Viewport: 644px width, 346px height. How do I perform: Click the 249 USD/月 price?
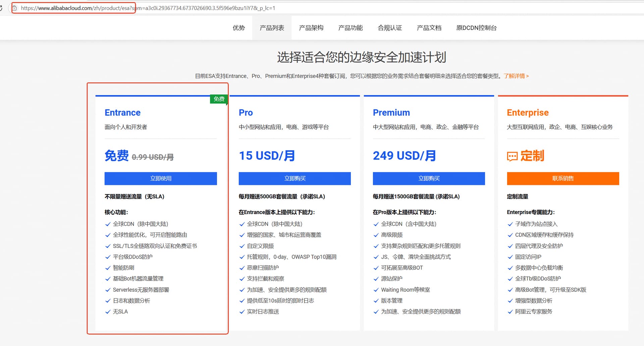coord(404,156)
